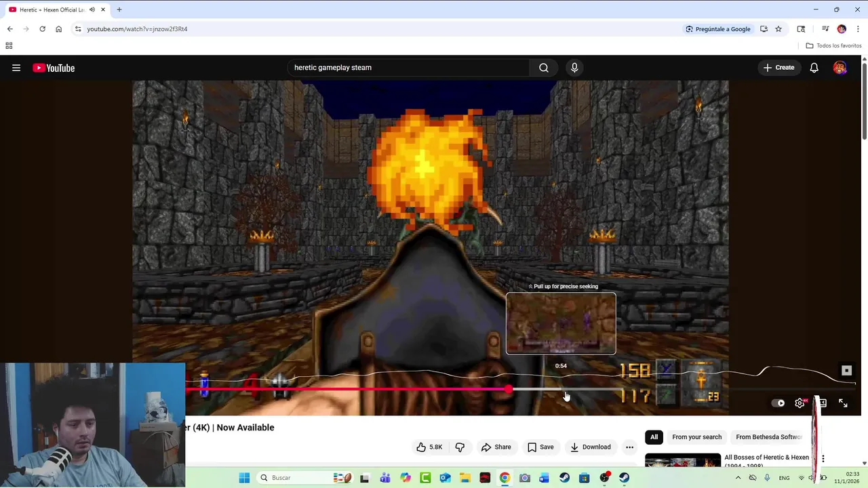Enter fullscreen mode in the player
This screenshot has height=488, width=868.
tap(843, 403)
